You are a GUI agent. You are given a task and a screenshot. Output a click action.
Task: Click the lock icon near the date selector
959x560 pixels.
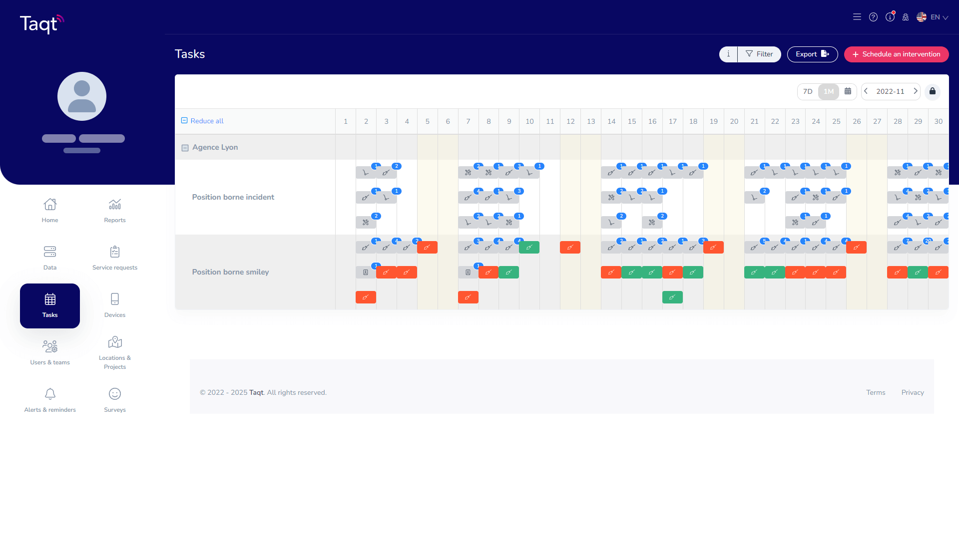(932, 91)
